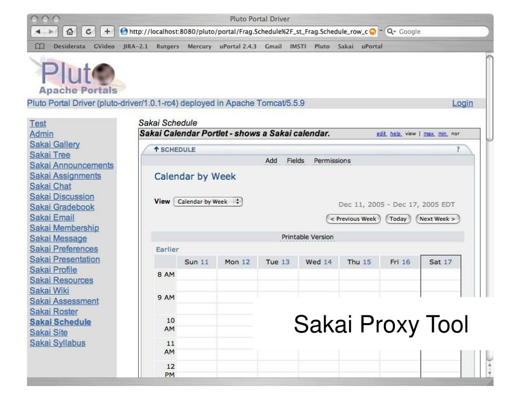Open the Pluto bookmark in bookmarks bar
Screen dimensions: 532x399
tap(322, 46)
